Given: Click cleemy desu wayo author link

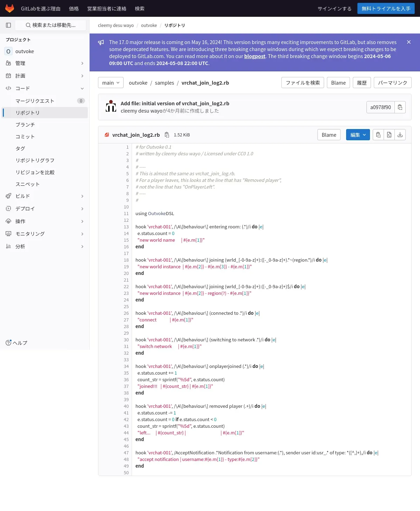Looking at the screenshot, I should point(141,111).
